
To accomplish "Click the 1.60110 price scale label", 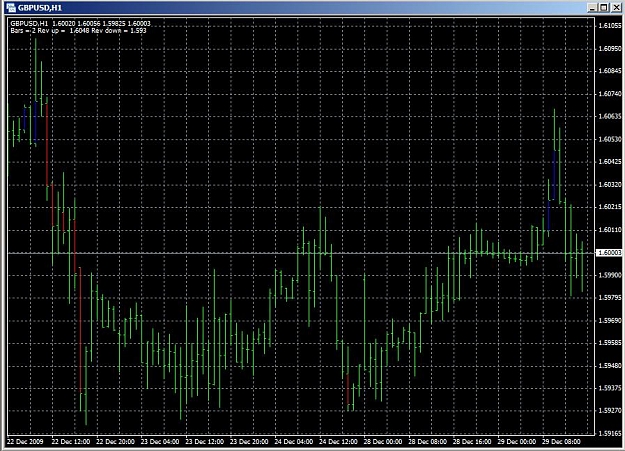I will pyautogui.click(x=610, y=230).
